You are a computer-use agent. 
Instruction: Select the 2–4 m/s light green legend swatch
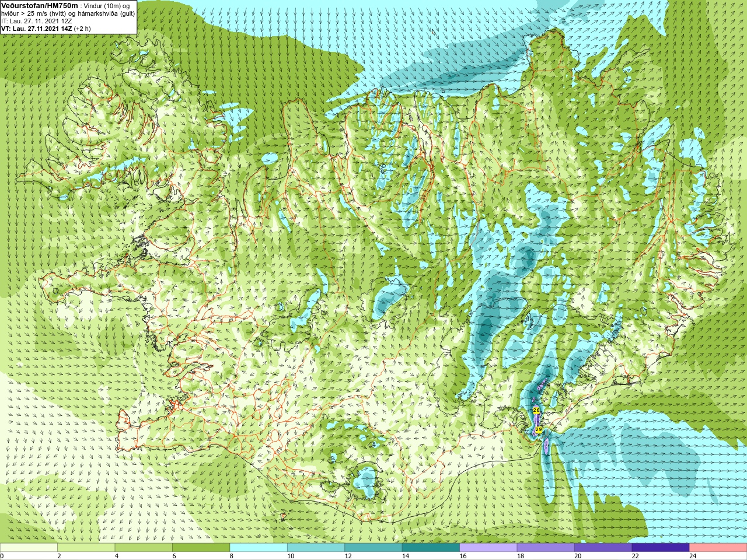[x=86, y=547]
